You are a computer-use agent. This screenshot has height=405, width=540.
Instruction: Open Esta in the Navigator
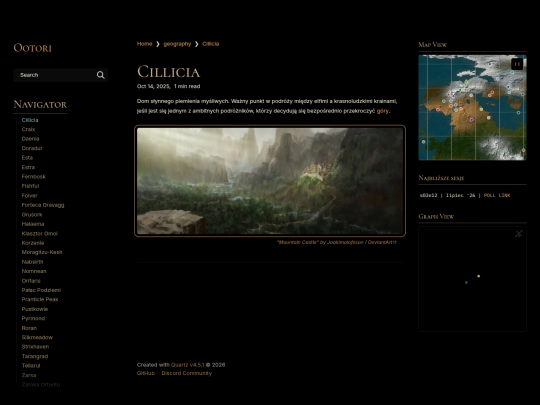27,158
